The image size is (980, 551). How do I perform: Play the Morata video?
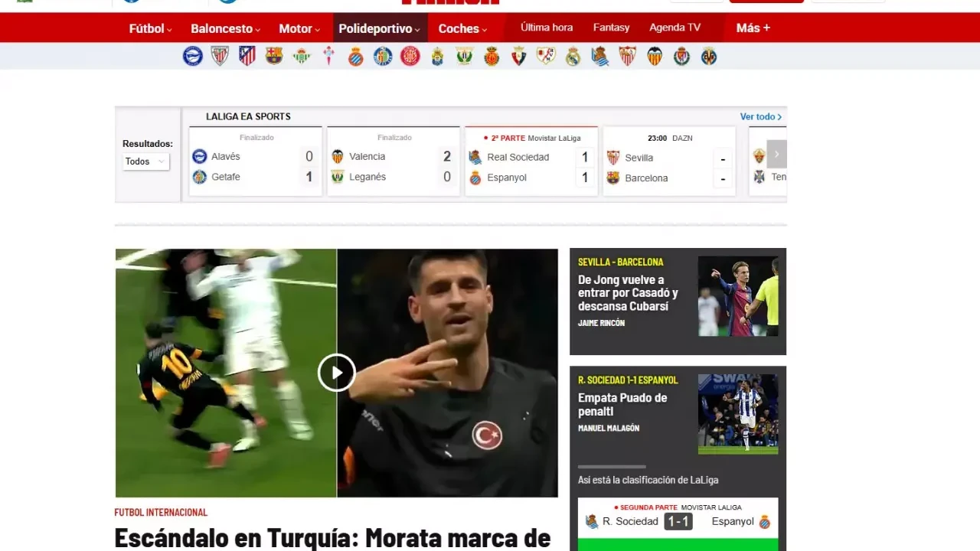pos(337,373)
